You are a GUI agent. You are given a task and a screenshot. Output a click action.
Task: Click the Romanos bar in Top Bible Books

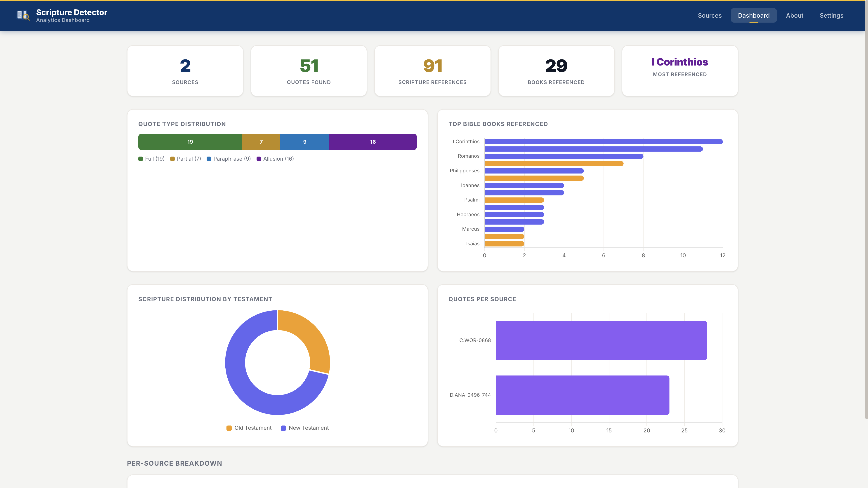click(x=563, y=156)
